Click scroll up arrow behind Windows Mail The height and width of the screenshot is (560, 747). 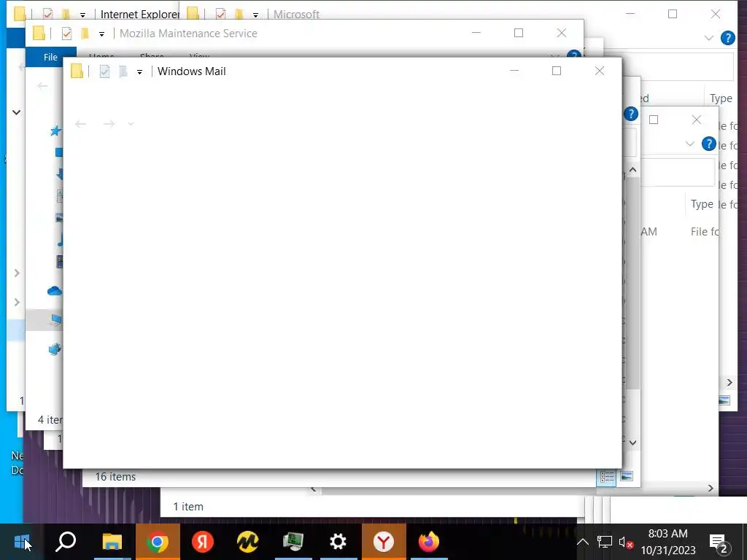click(x=632, y=169)
